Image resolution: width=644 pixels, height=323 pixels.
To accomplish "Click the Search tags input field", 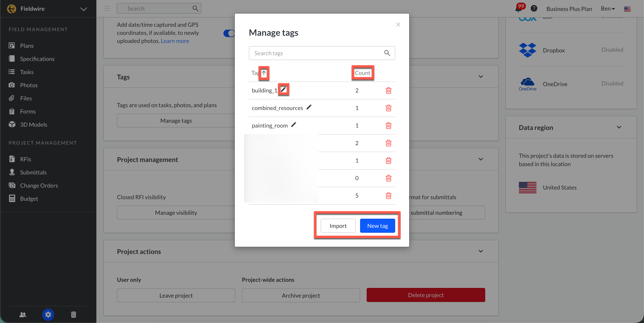I will click(x=322, y=53).
